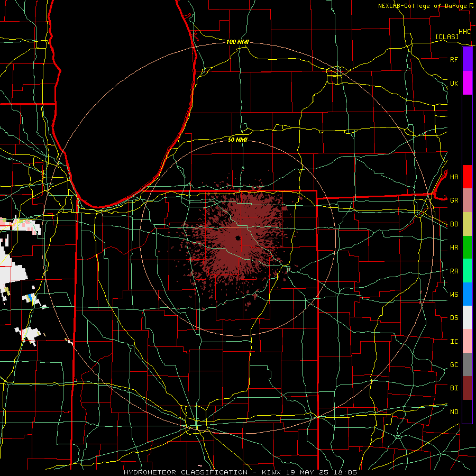The width and height of the screenshot is (476, 476).
Task: Click the HYDROMETEOR CLASSIFICATION title text
Action: click(x=186, y=472)
